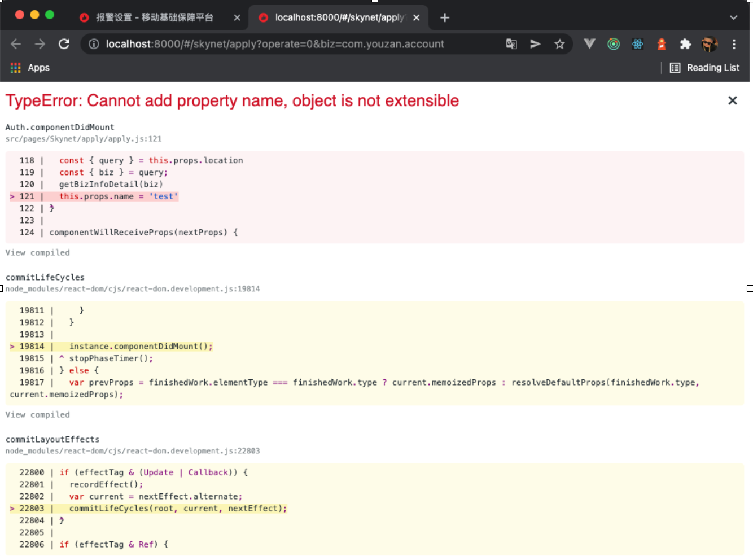This screenshot has height=560, width=753.
Task: Click View compiled under commitLifeCycles
Action: tap(38, 415)
